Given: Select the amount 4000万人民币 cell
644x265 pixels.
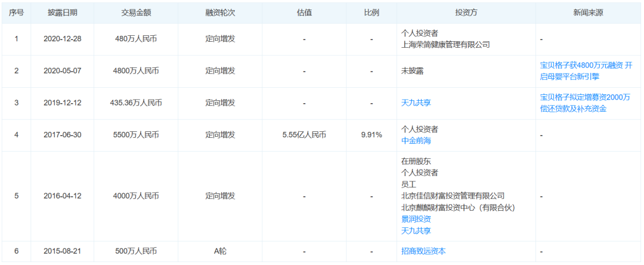Looking at the screenshot, I should 137,196.
